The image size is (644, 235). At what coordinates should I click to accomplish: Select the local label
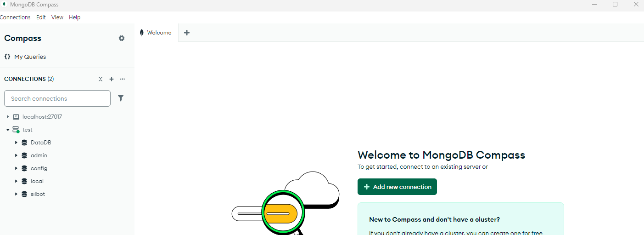37,181
